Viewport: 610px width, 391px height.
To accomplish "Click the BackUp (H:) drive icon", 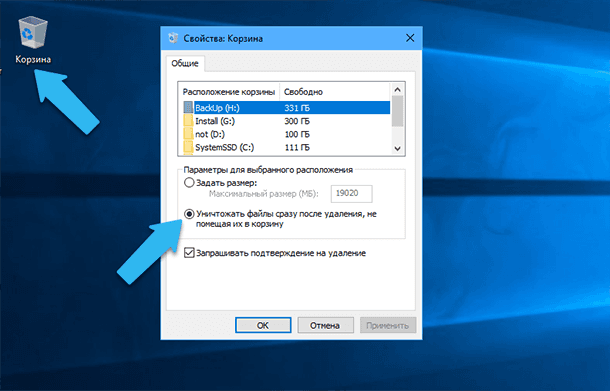I will click(188, 108).
